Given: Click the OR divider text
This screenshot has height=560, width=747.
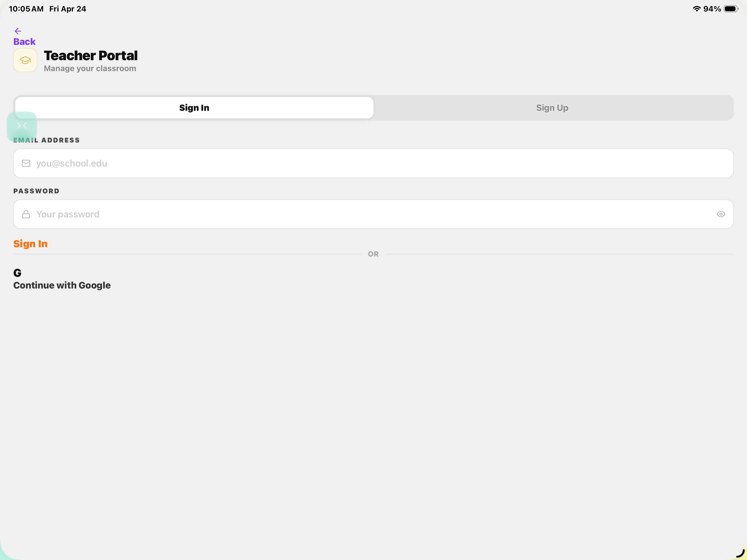Looking at the screenshot, I should pos(373,254).
